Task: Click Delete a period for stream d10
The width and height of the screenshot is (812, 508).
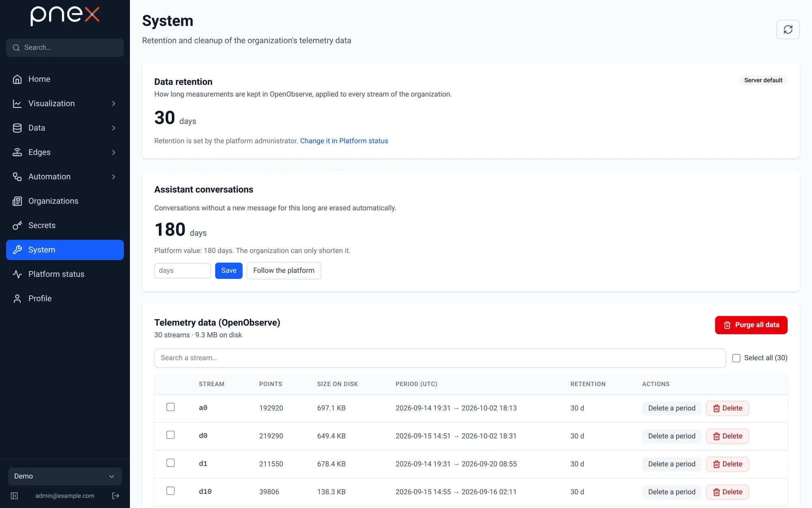Action: (x=672, y=492)
